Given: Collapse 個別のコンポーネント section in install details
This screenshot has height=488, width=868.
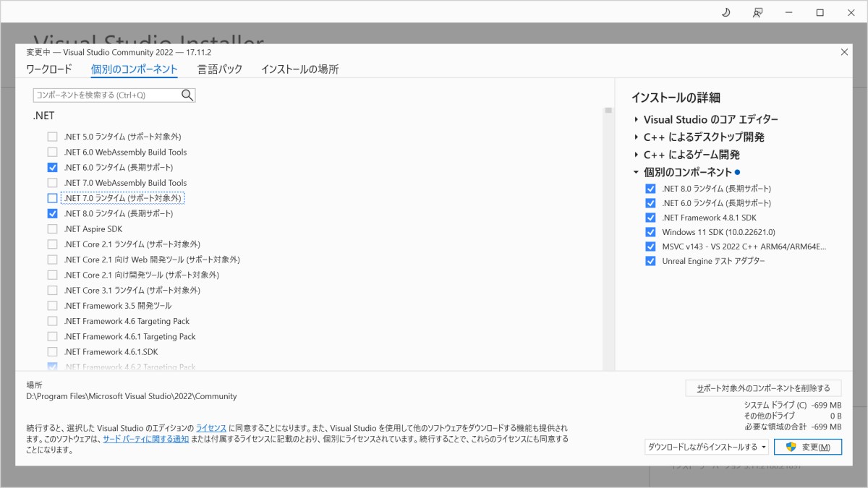Looking at the screenshot, I should (x=636, y=172).
